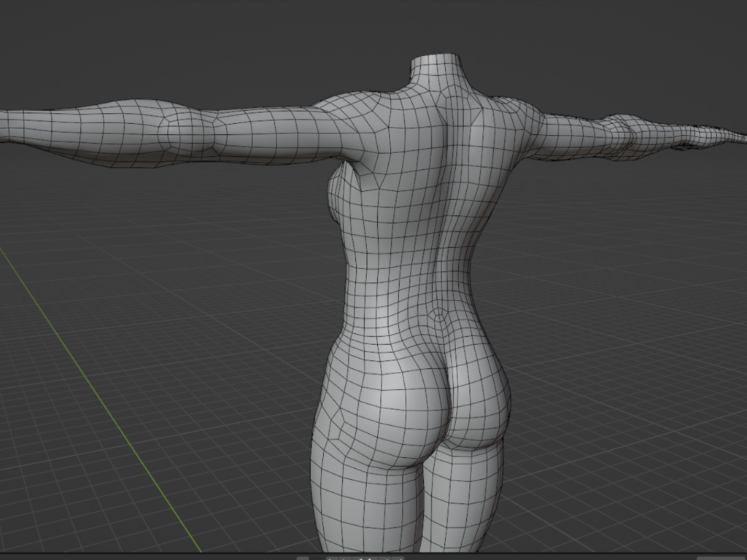Select the model's left outstretched arm
Screen dimensions: 747x560
pos(605,131)
